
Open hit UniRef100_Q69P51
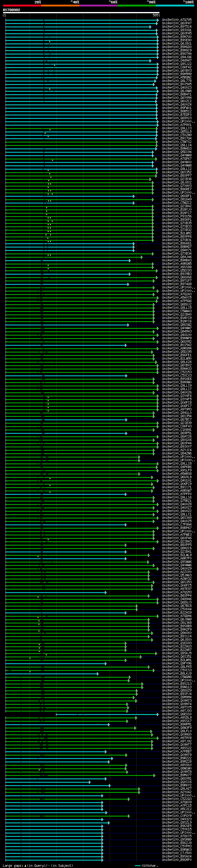click(x=177, y=433)
